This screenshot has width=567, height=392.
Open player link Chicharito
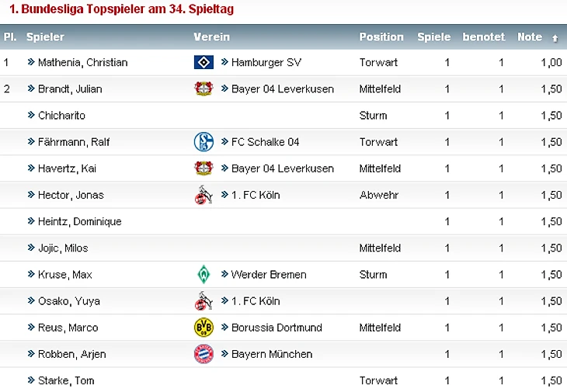(x=61, y=115)
